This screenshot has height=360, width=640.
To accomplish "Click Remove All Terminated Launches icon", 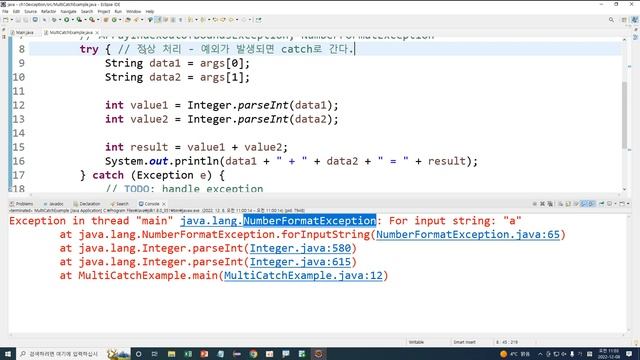I will 550,203.
